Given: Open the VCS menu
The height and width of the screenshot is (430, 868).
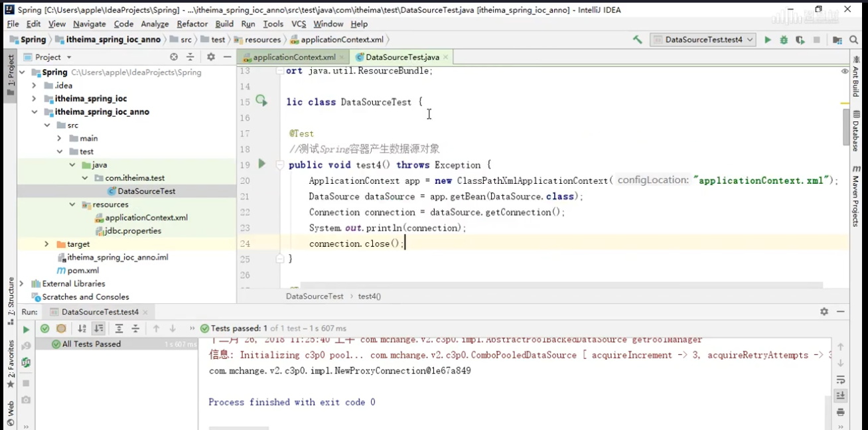Looking at the screenshot, I should pos(299,24).
